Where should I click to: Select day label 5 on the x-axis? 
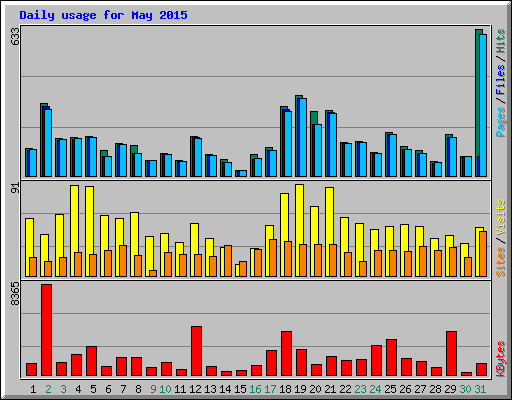pyautogui.click(x=93, y=389)
